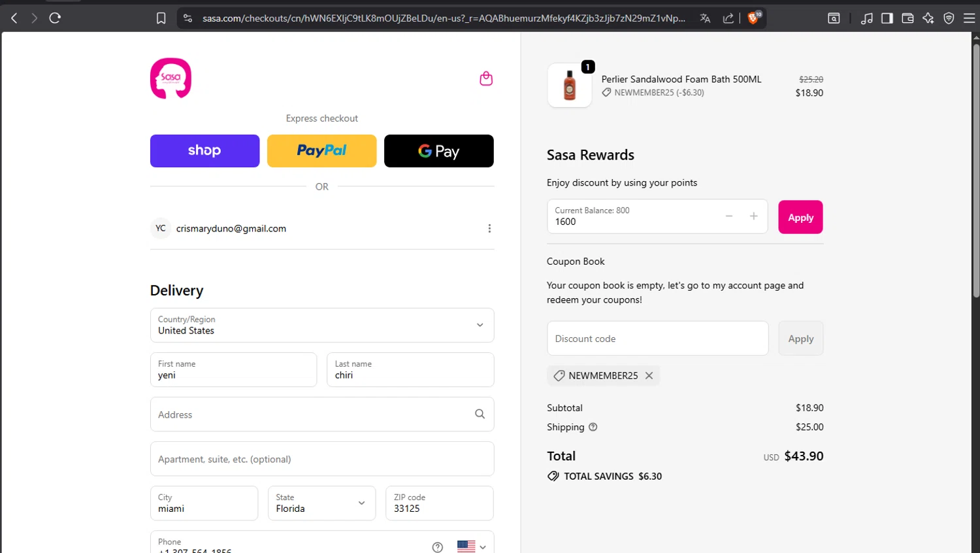The height and width of the screenshot is (553, 980).
Task: Reload the checkout page
Action: click(56, 18)
